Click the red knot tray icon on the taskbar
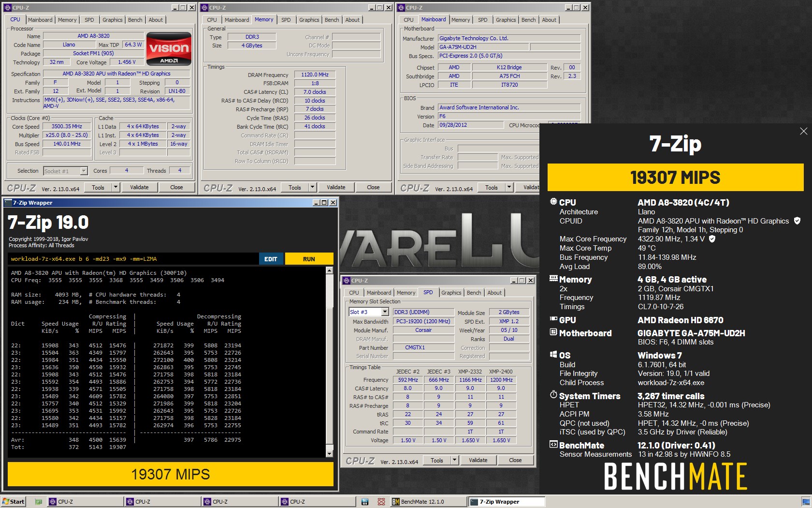 coord(381,502)
